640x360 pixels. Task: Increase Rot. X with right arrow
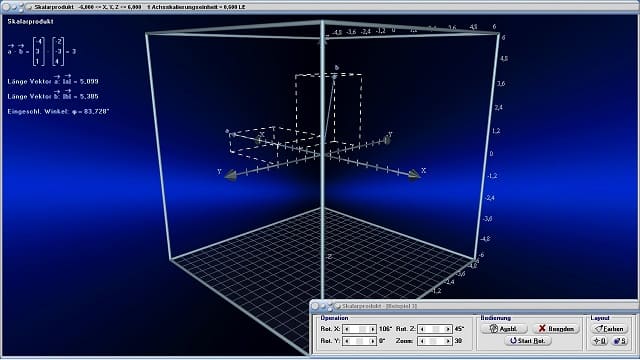[372, 329]
